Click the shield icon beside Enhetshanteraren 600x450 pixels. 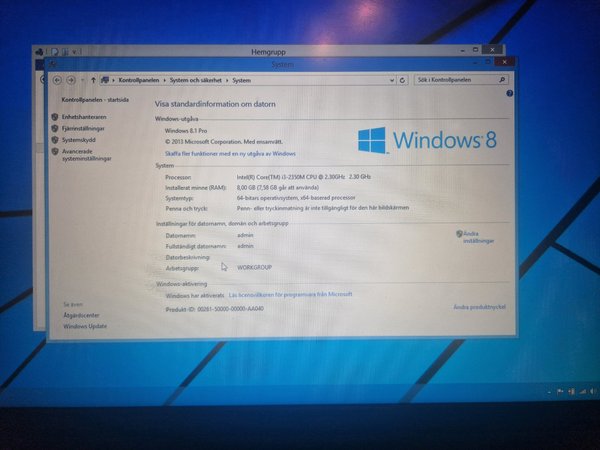53,117
